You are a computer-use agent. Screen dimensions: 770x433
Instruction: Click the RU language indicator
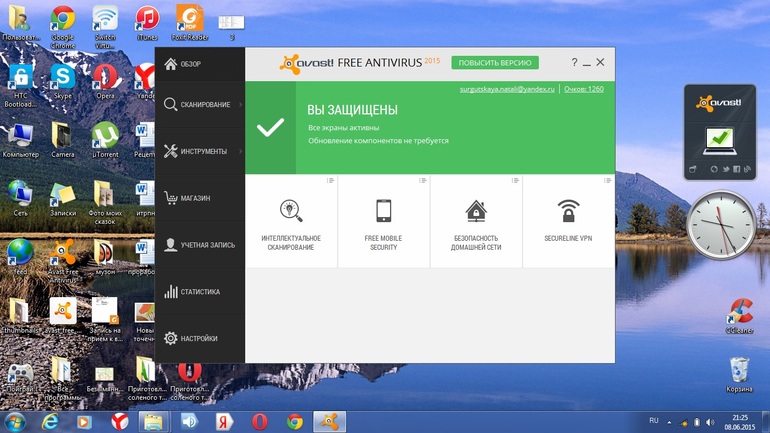654,421
